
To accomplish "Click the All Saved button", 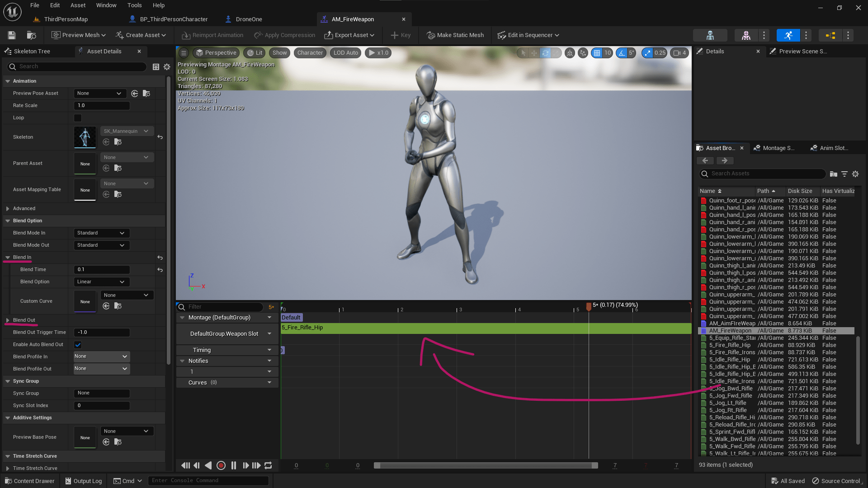I will (788, 480).
